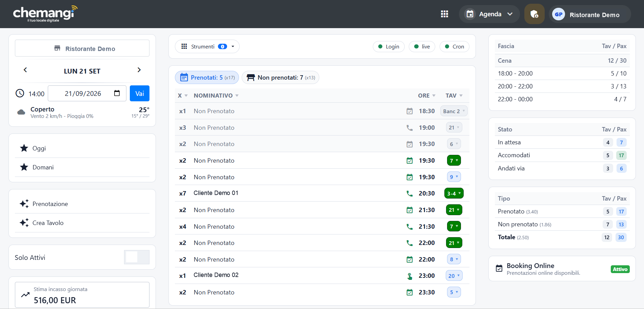The height and width of the screenshot is (309, 644).
Task: Open table dropdown 3-4 for Cliente Demo 01
Action: pyautogui.click(x=454, y=193)
